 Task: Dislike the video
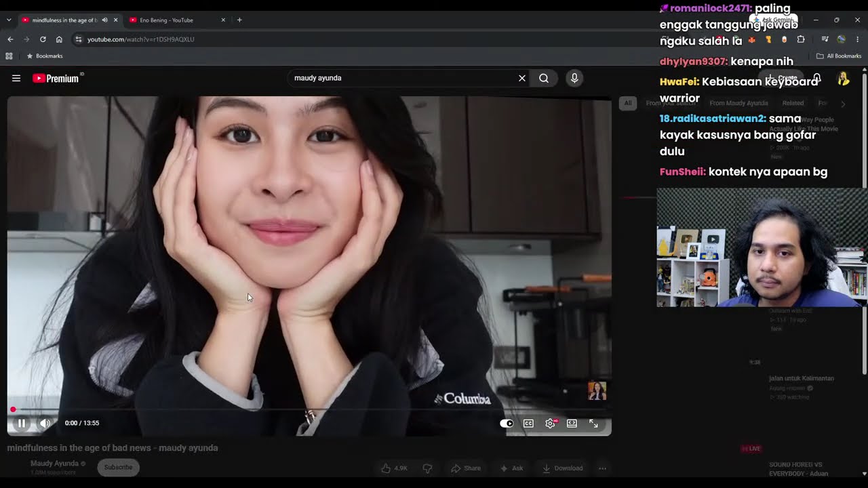point(427,468)
